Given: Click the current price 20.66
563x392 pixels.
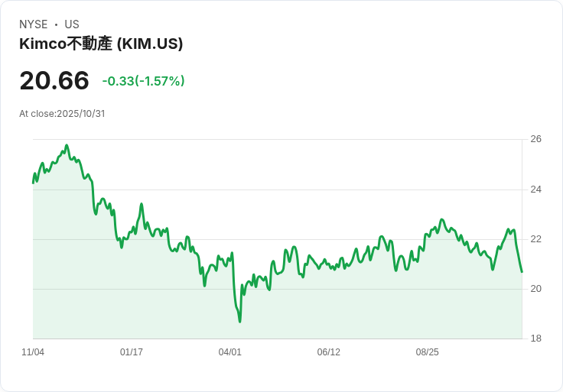Looking at the screenshot, I should point(54,80).
